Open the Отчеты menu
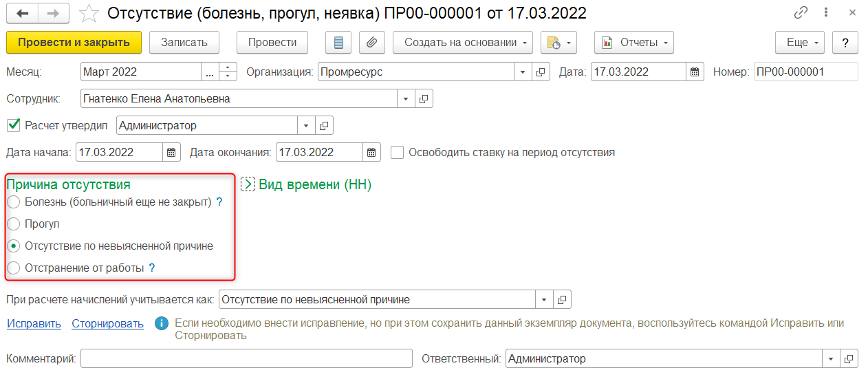Image resolution: width=868 pixels, height=379 pixels. (633, 43)
